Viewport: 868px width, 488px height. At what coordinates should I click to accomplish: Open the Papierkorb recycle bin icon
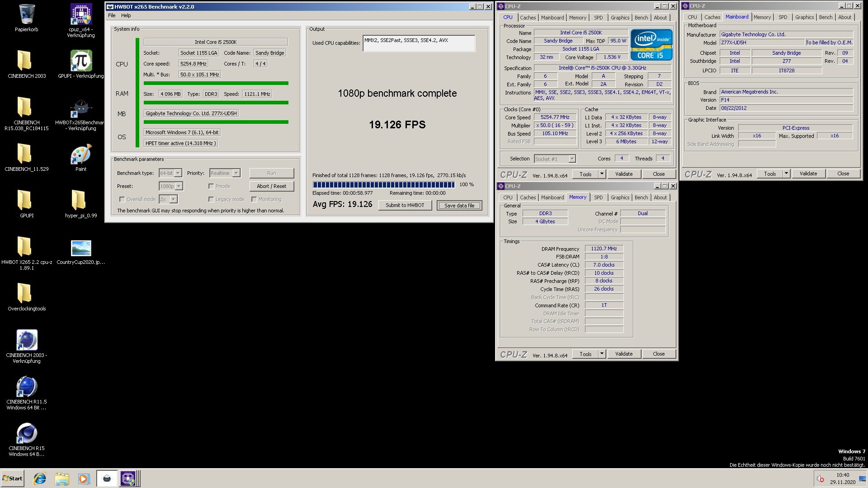tap(27, 14)
